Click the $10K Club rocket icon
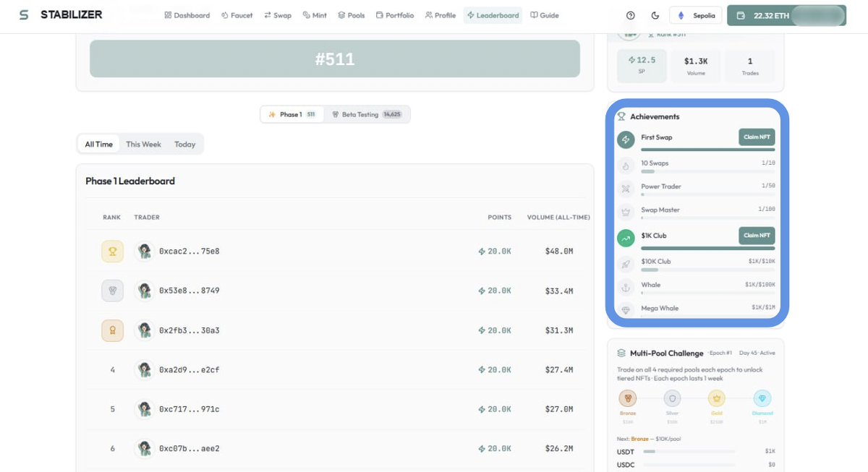 (x=626, y=264)
